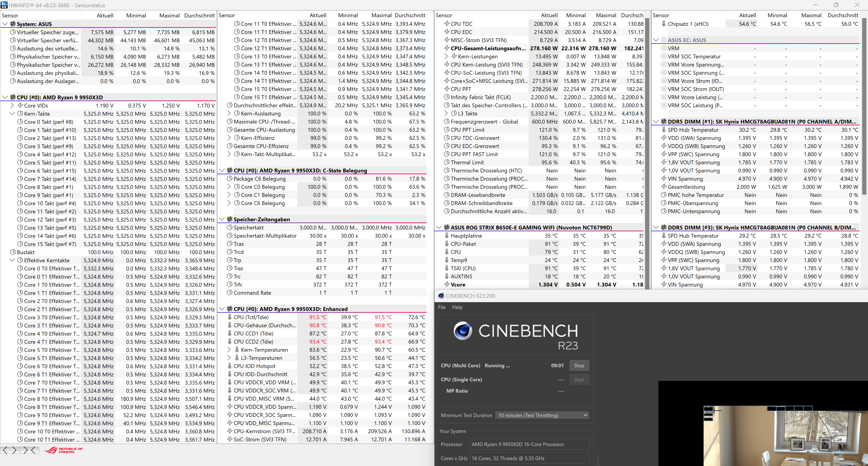Click the Cinebench title bar icon
This screenshot has width=868, height=466.
pyautogui.click(x=441, y=296)
